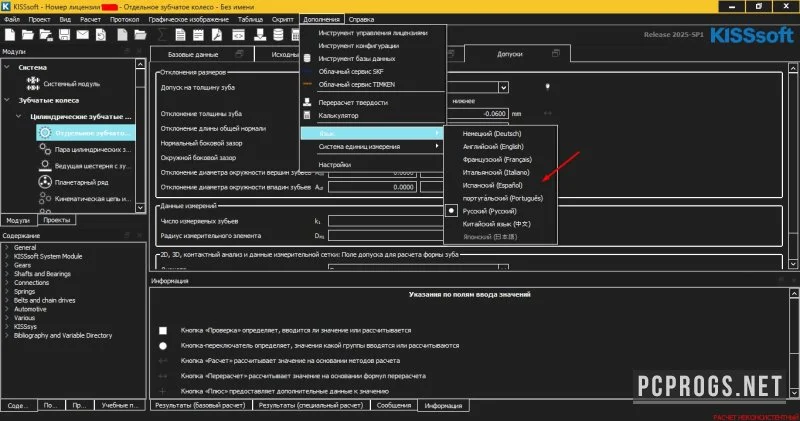
Task: Expand the General node in Содержание
Action: coord(7,247)
